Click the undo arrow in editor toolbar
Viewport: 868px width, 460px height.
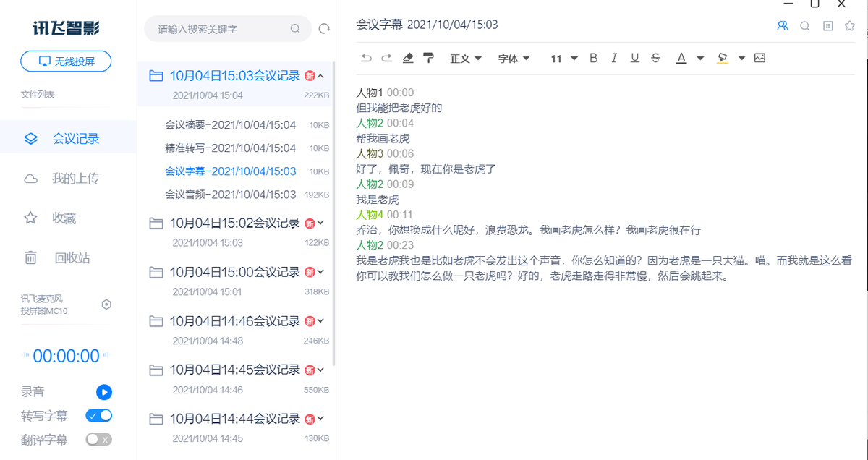[x=366, y=58]
